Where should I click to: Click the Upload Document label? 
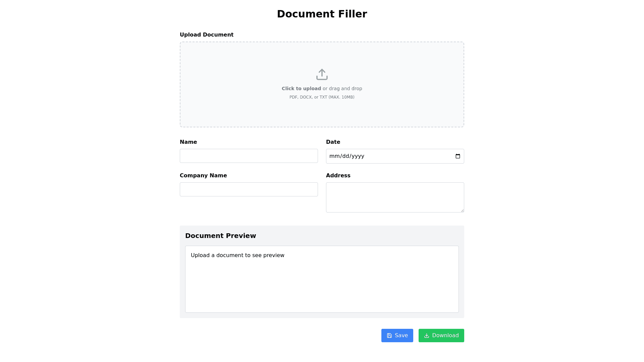[207, 35]
